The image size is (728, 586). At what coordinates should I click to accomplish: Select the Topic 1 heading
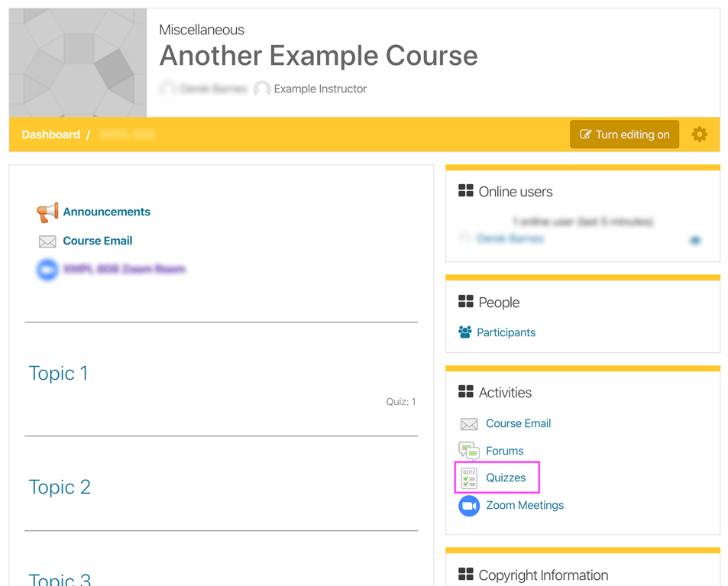(x=58, y=374)
